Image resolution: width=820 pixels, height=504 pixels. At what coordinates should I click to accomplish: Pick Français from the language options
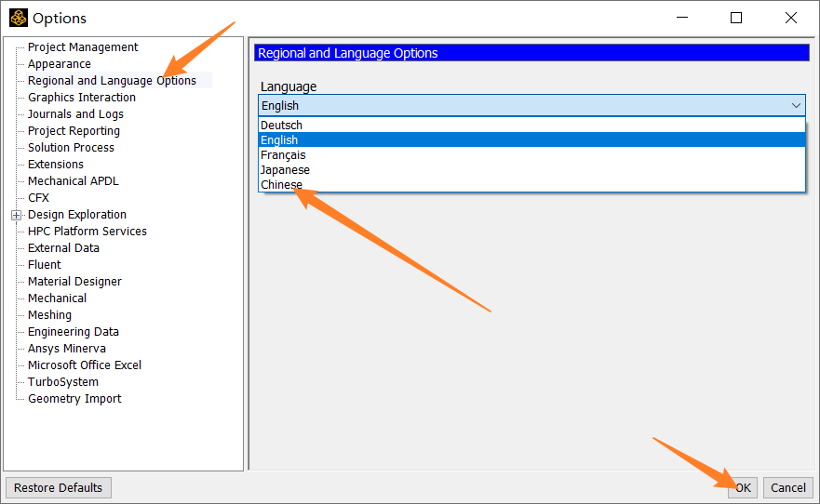[x=283, y=155]
